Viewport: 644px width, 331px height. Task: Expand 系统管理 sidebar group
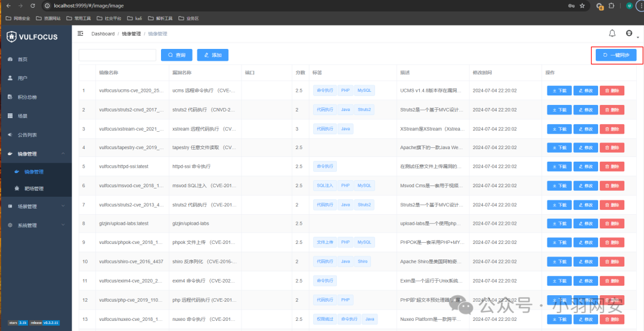click(36, 225)
